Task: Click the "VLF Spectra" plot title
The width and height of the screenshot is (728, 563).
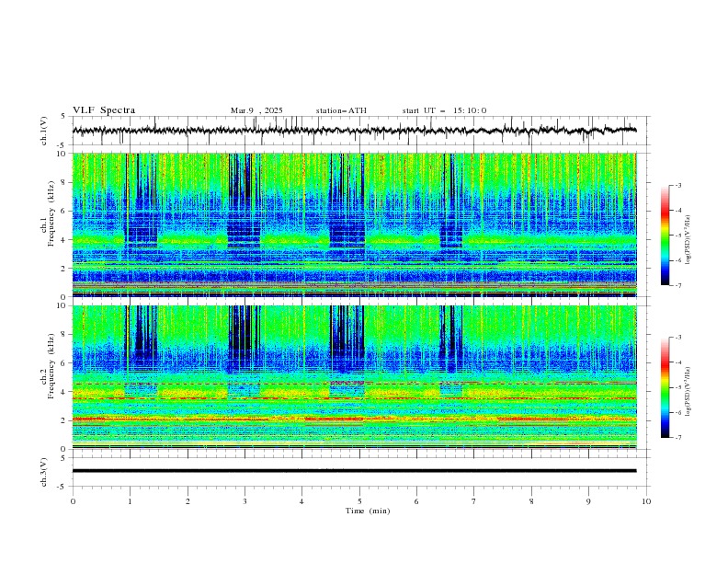Action: coord(104,110)
